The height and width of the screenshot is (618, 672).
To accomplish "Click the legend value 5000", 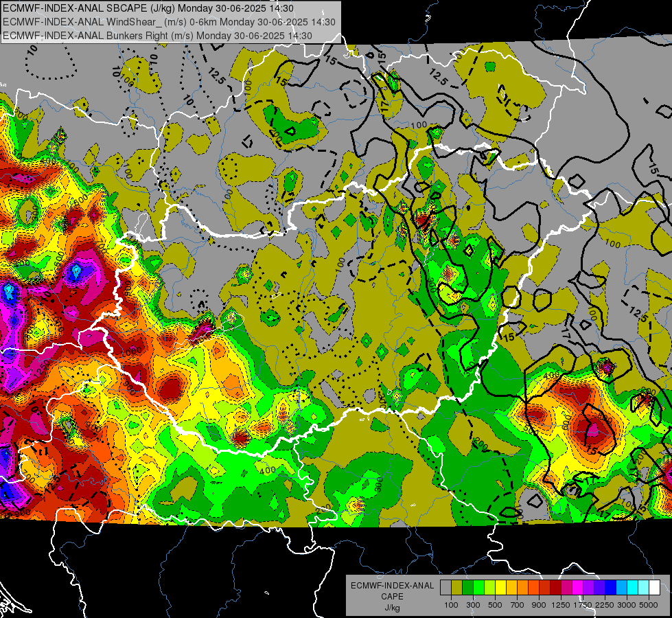I will point(649,605).
